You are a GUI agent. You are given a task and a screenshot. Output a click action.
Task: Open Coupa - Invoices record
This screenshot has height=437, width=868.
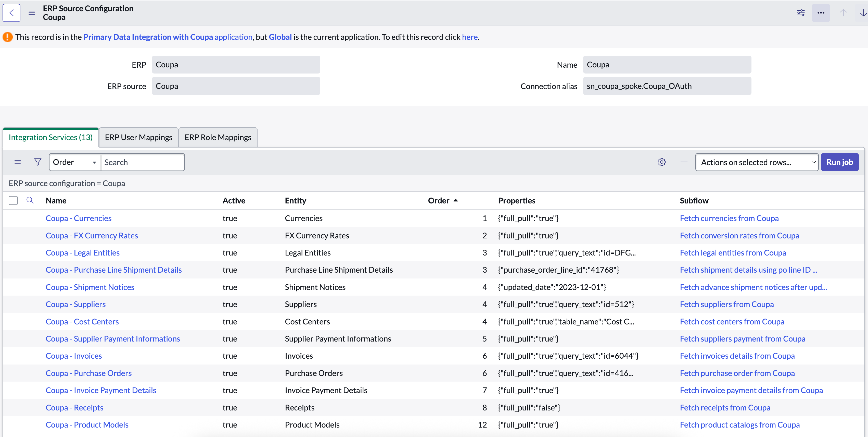point(74,356)
